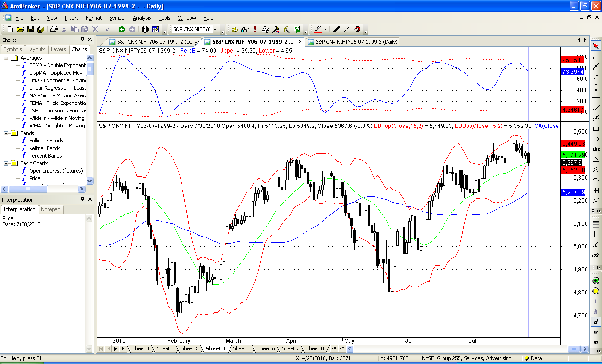The image size is (602, 364).
Task: Open the File menu
Action: point(19,18)
